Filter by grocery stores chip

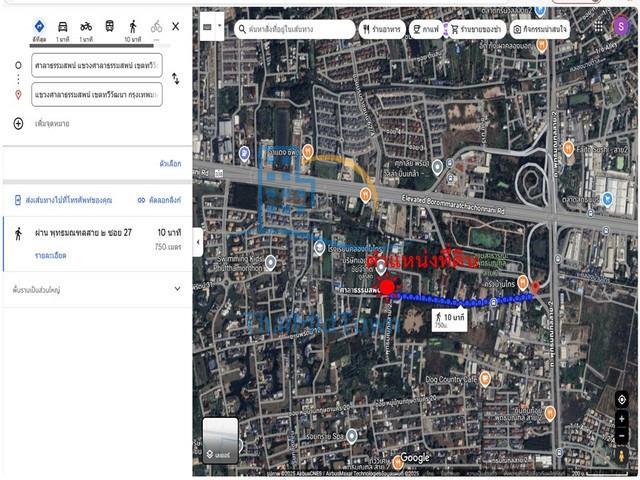pyautogui.click(x=476, y=29)
